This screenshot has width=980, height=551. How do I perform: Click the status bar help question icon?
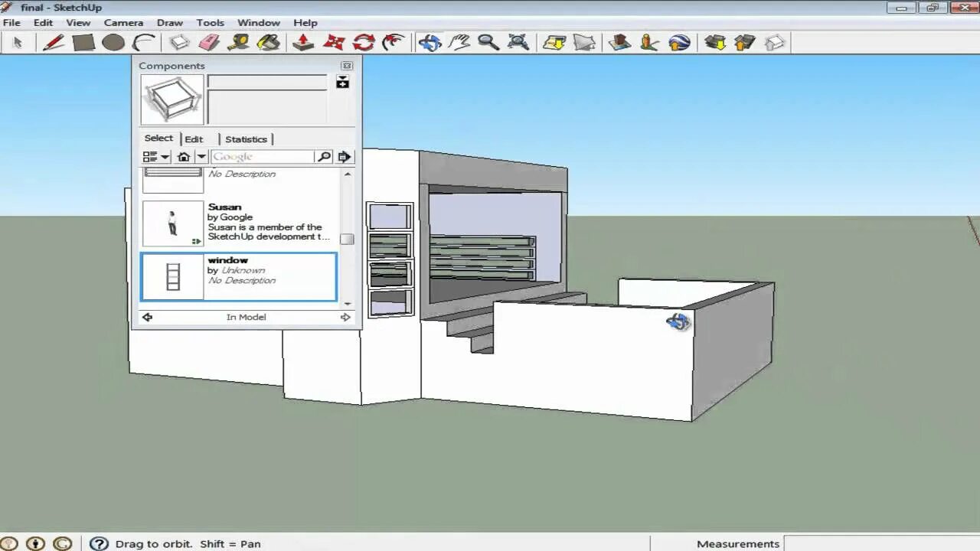[99, 543]
